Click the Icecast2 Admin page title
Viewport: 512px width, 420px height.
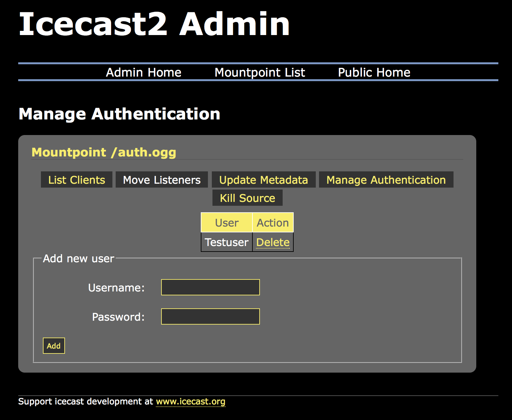[154, 24]
